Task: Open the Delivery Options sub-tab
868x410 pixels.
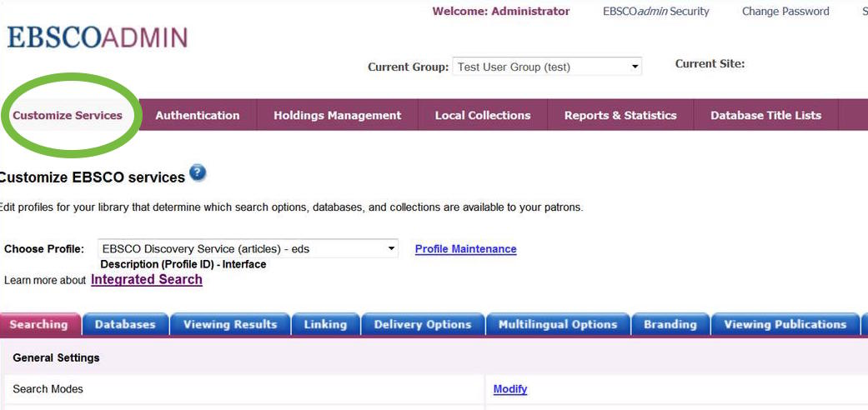Action: [423, 324]
